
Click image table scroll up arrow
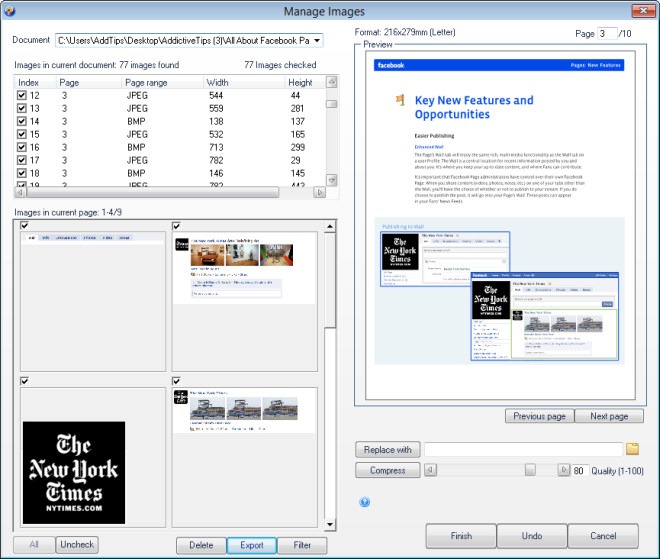(332, 82)
